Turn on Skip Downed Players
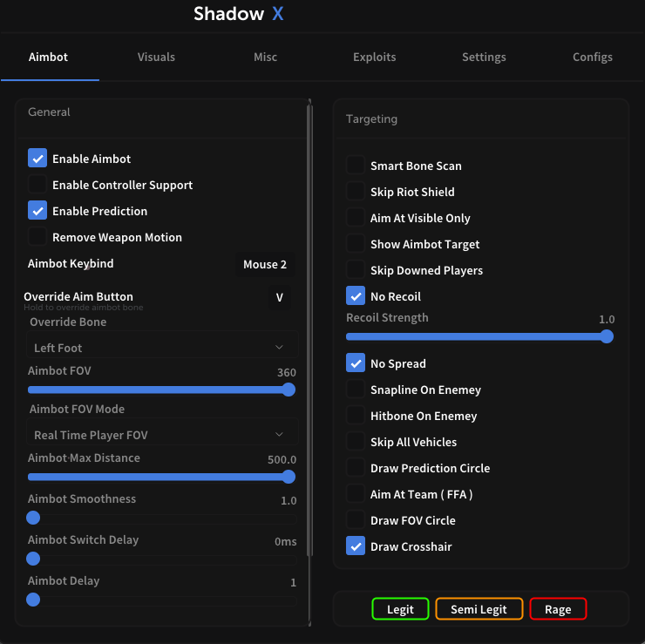Image resolution: width=645 pixels, height=644 pixels. coord(356,270)
